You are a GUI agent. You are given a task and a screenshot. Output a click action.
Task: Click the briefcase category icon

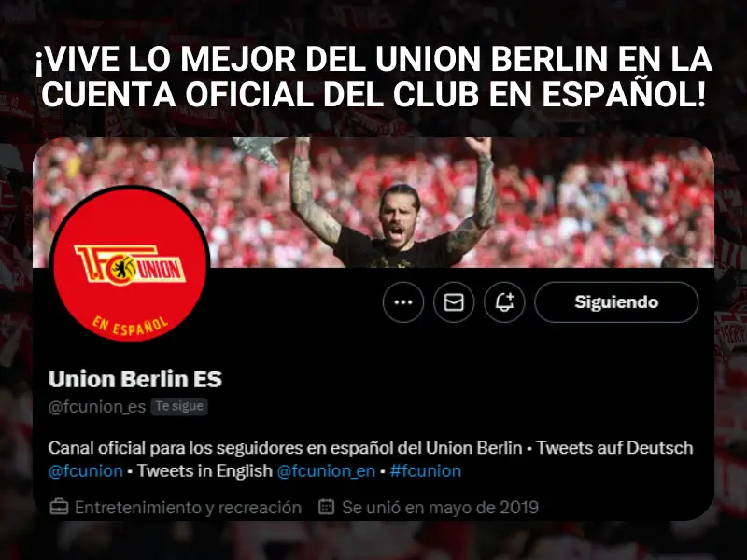(59, 507)
